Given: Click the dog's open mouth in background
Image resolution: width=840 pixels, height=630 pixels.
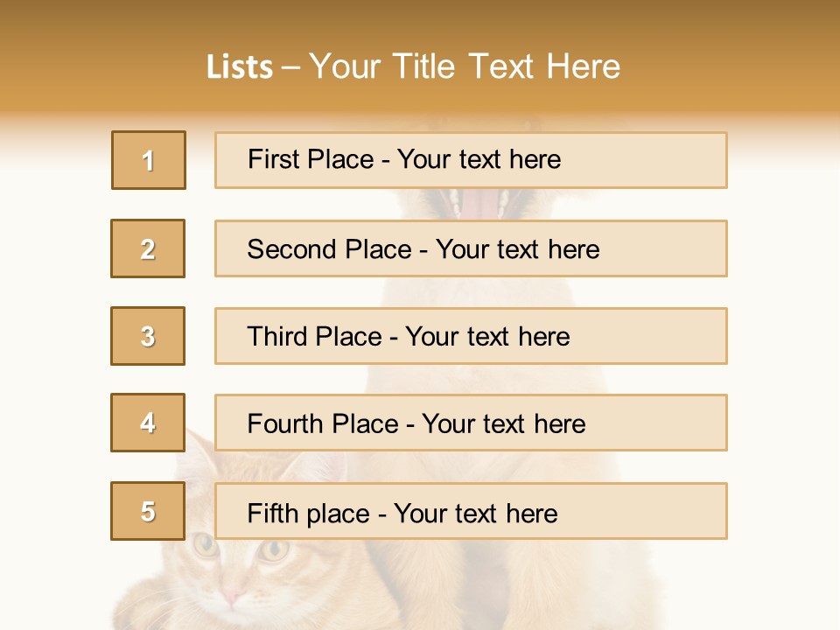Looking at the screenshot, I should click(479, 204).
